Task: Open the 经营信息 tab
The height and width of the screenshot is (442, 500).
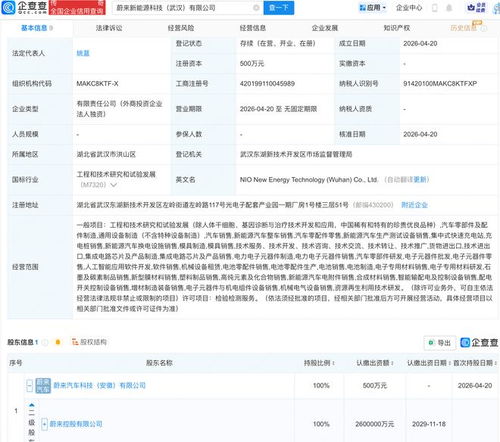Action: (x=253, y=28)
